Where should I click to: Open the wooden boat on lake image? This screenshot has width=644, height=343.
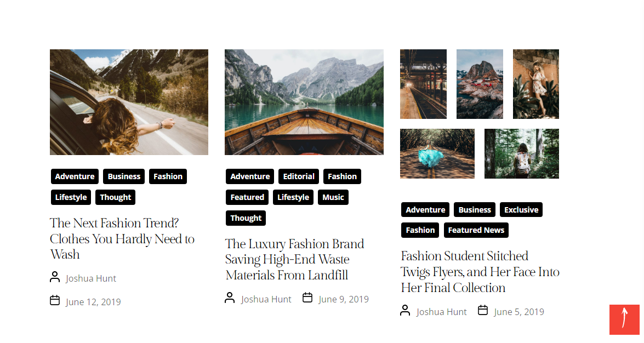click(x=304, y=102)
